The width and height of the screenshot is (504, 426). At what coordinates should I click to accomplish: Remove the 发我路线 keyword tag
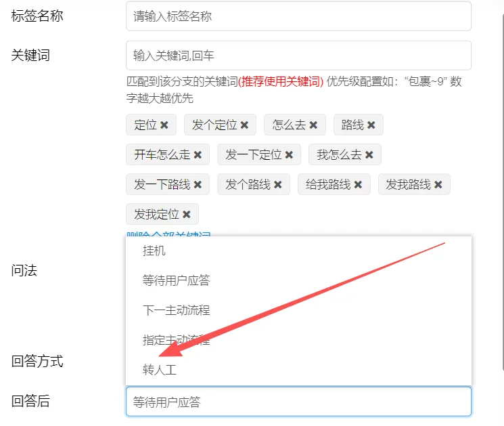point(438,185)
